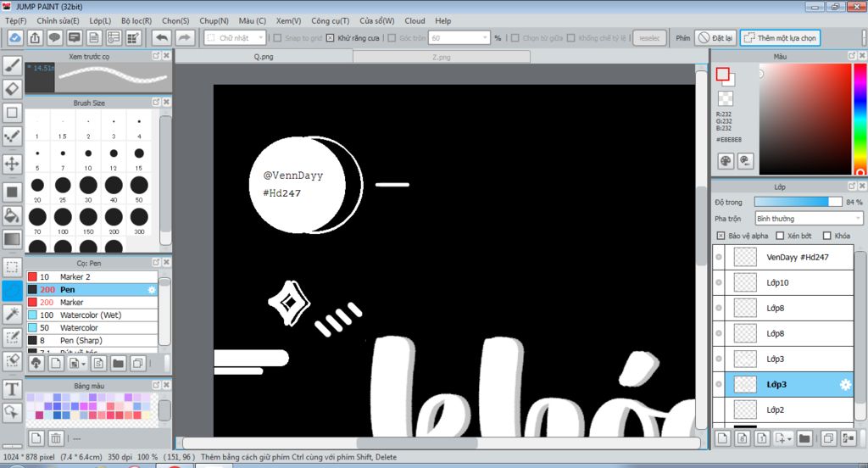Select the Pen (Sharp) brush
This screenshot has height=468, width=868.
pos(92,341)
